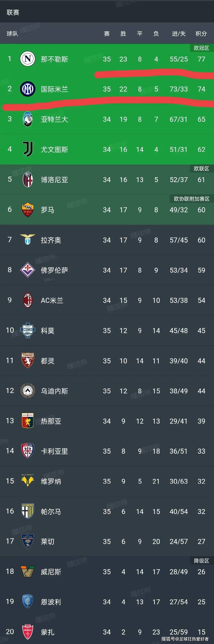Open team name 博洛尼亚
This screenshot has width=214, height=644.
pyautogui.click(x=54, y=179)
